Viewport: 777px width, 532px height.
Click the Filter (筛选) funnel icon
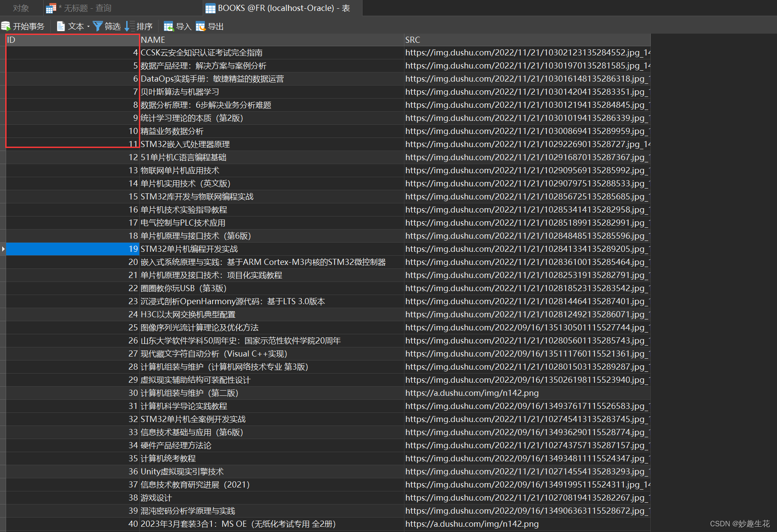tap(98, 26)
